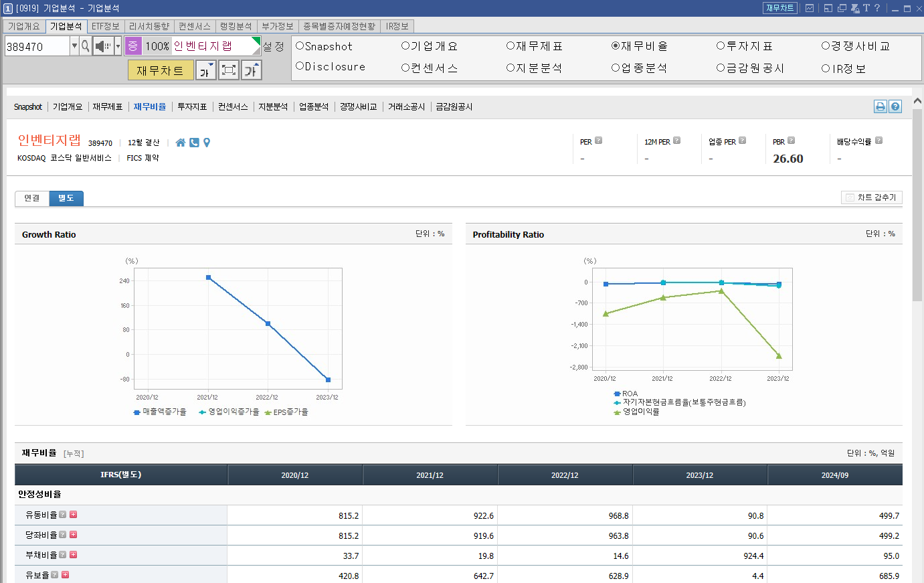Click the 설정 settings label

274,46
